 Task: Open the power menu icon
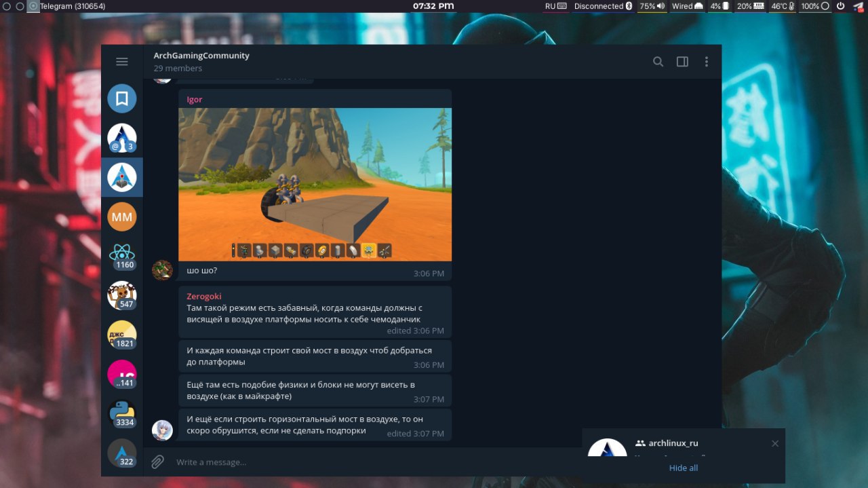[840, 6]
